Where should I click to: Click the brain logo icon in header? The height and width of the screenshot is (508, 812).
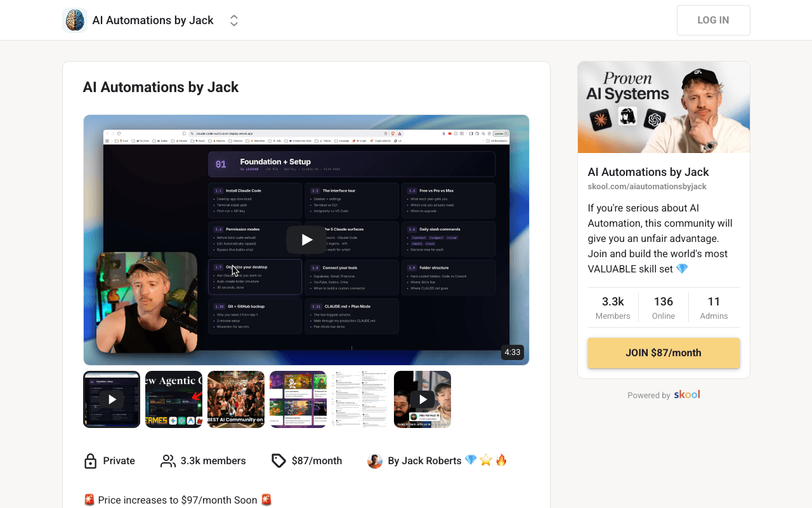(x=75, y=20)
